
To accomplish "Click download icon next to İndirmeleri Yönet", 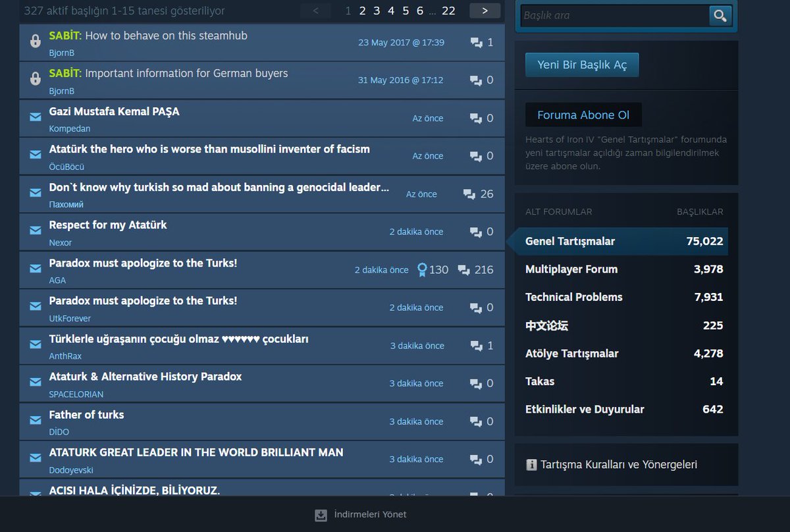I will click(x=321, y=515).
